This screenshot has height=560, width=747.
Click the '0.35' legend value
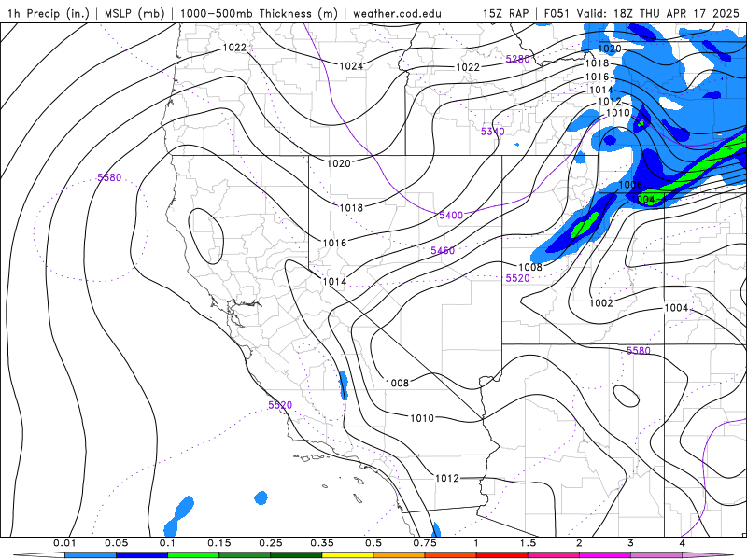pos(322,543)
